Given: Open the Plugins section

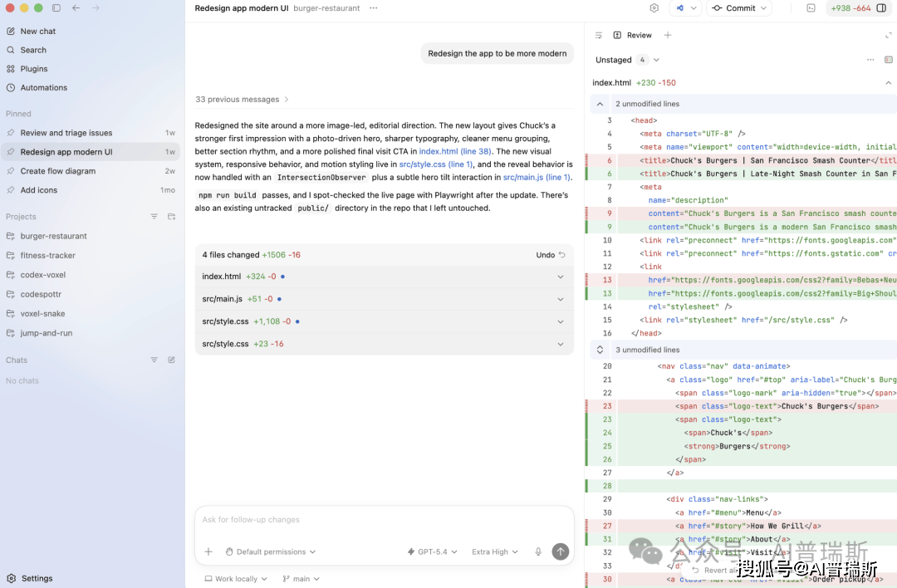Looking at the screenshot, I should tap(34, 69).
